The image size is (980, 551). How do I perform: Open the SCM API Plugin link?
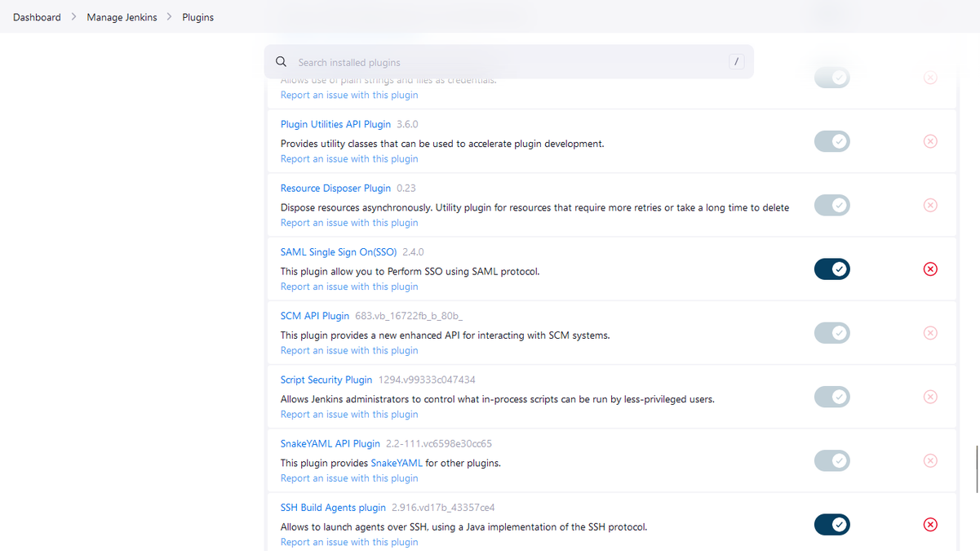(315, 316)
